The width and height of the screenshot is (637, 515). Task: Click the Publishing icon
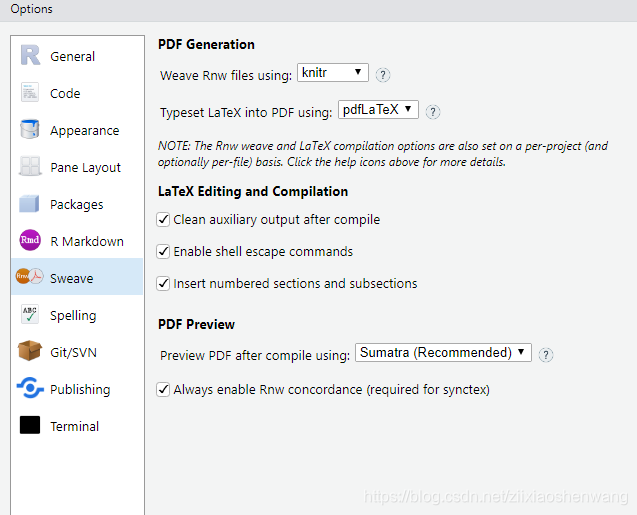[x=30, y=389]
